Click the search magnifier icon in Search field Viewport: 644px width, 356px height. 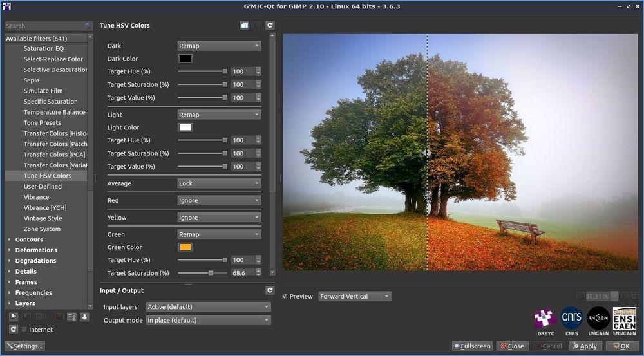87,26
